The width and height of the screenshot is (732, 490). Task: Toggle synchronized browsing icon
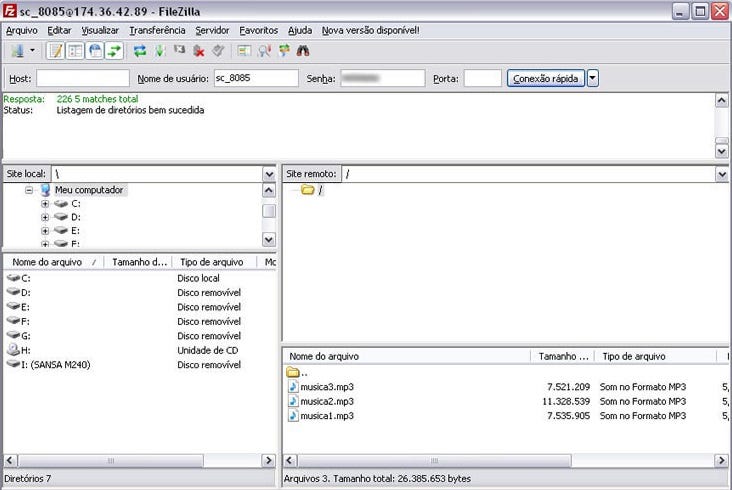click(x=284, y=50)
